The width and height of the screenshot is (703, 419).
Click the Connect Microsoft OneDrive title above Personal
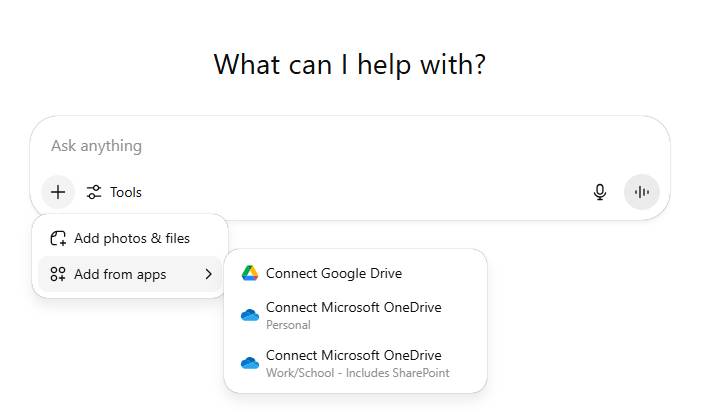353,307
